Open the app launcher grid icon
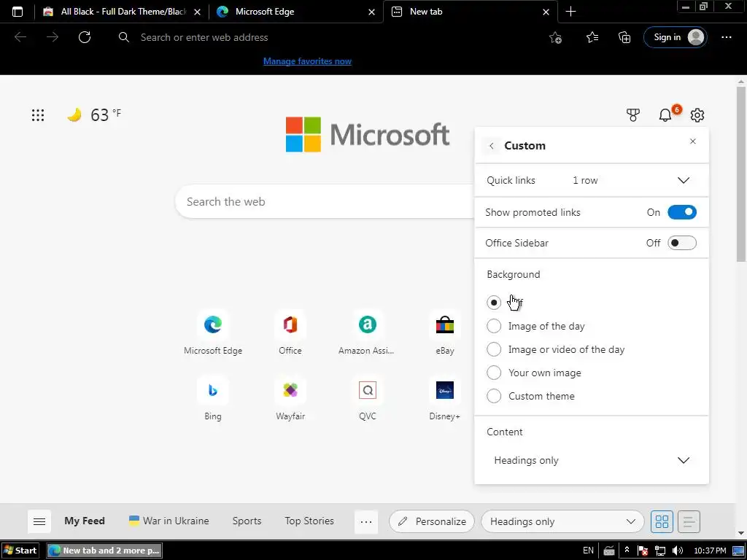747x560 pixels. (x=38, y=114)
